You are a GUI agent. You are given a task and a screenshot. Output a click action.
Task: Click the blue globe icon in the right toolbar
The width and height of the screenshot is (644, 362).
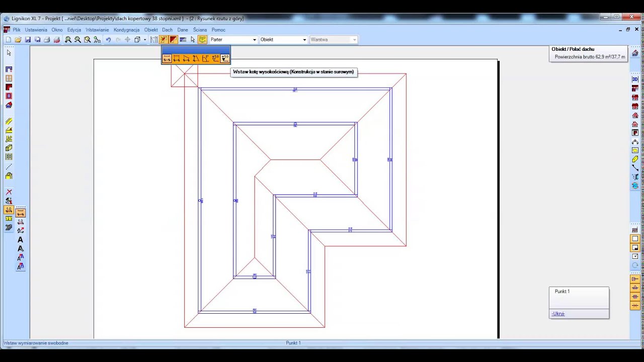[x=635, y=186]
